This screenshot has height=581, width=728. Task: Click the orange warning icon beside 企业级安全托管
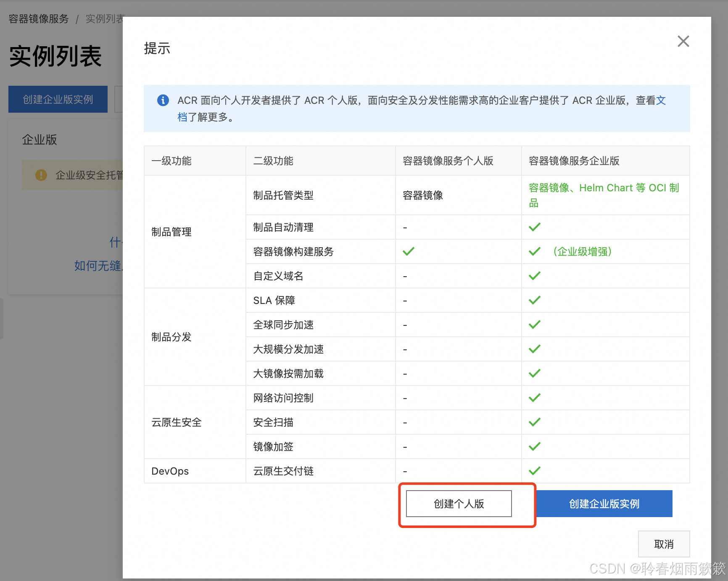pos(41,175)
